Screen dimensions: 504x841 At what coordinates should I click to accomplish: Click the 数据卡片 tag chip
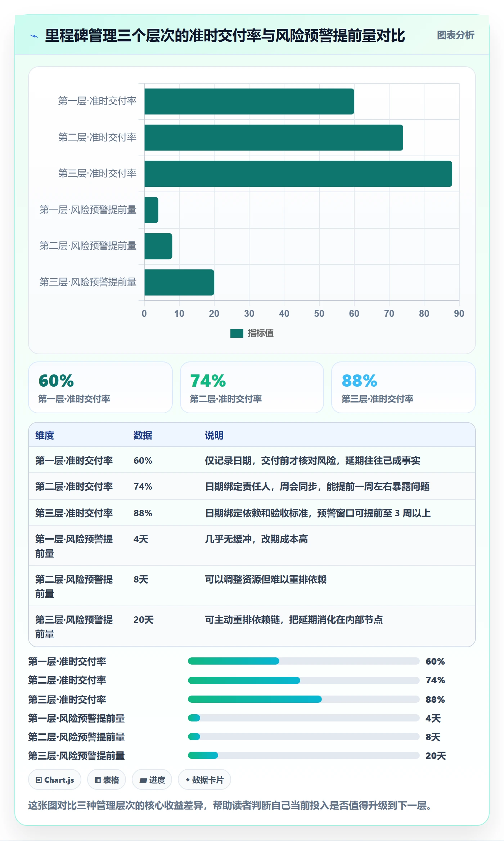[204, 780]
